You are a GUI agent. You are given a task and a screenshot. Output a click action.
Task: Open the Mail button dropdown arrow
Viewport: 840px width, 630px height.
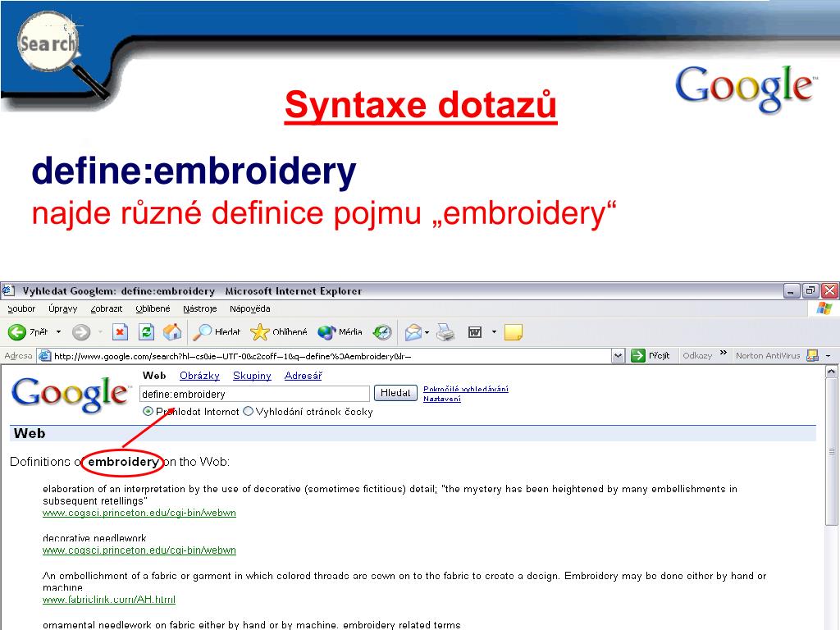pyautogui.click(x=427, y=332)
